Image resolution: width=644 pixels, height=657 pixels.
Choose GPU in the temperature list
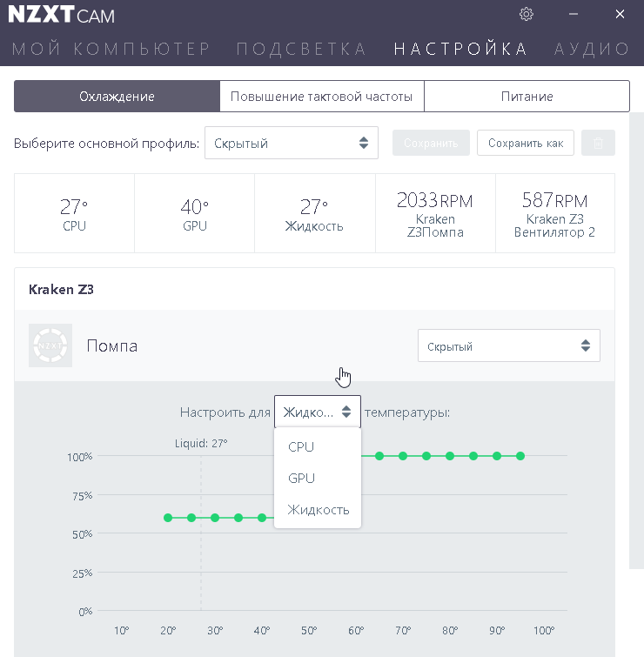pos(301,479)
